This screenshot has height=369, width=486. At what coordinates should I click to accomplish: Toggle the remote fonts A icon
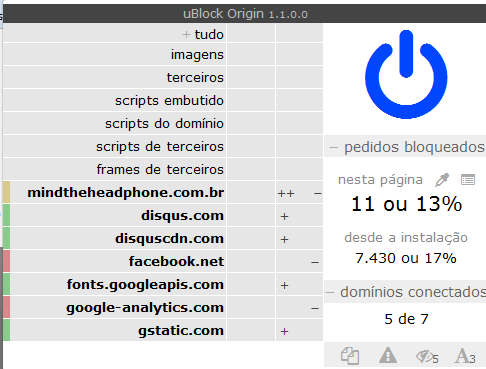coord(465,356)
